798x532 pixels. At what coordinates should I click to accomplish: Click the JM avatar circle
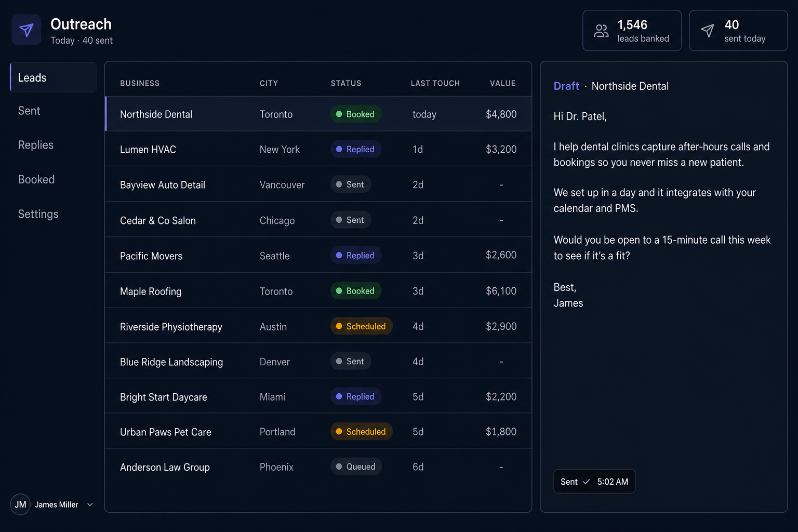20,504
